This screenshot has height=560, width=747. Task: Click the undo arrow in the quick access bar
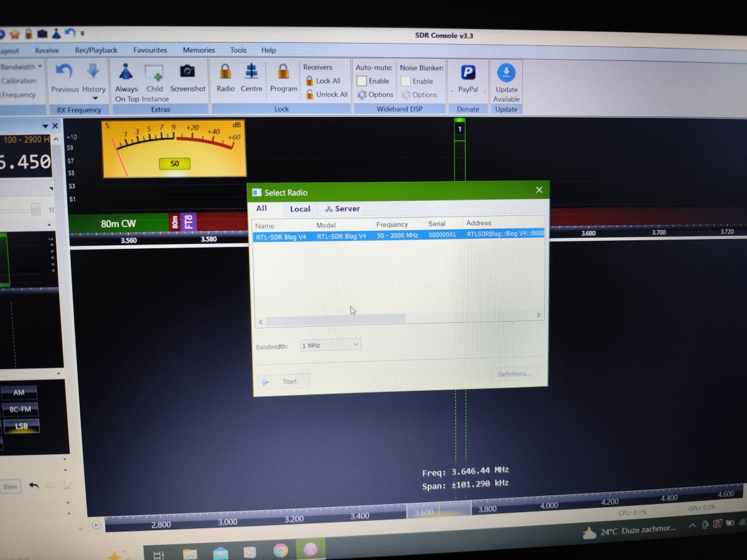(x=70, y=33)
